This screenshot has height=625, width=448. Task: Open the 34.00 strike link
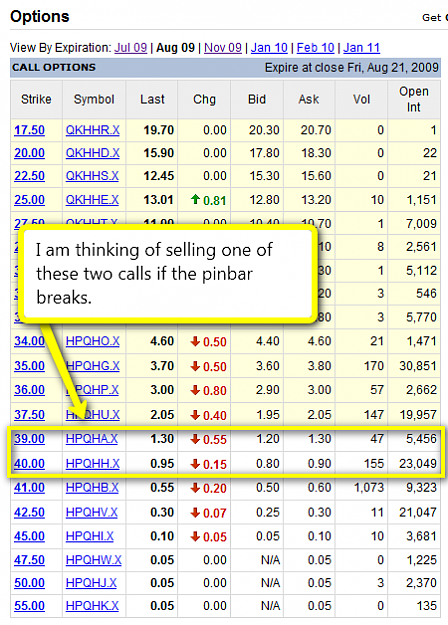[x=29, y=341]
